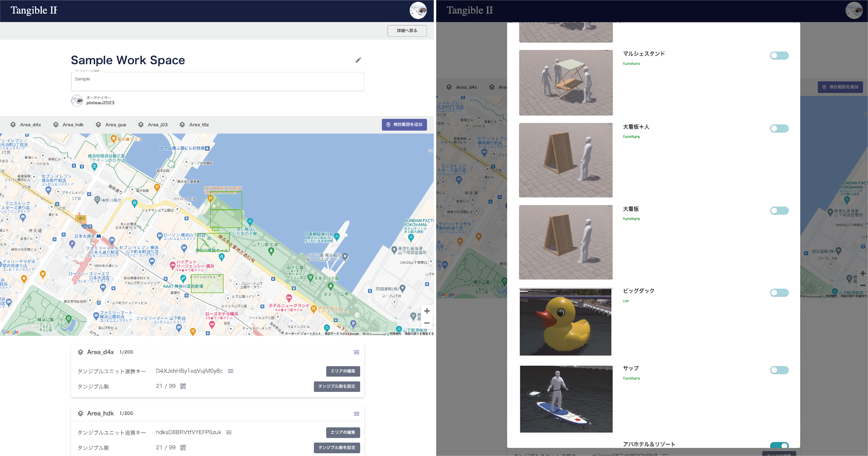Zoom in on the left map

[x=427, y=311]
